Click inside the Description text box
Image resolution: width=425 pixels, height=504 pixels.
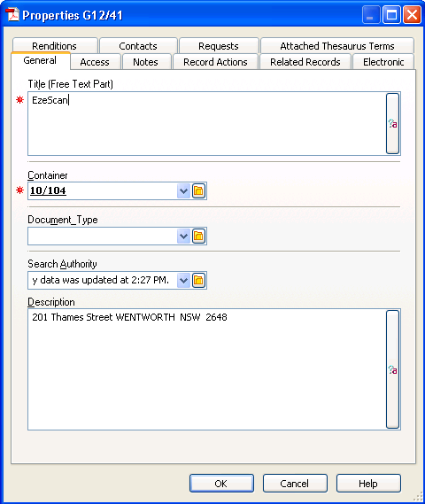coord(206,369)
